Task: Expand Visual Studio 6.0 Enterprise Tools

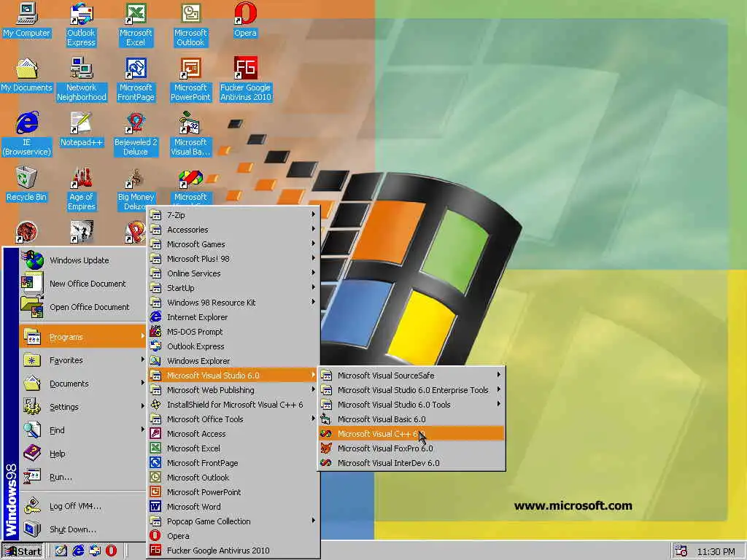Action: click(x=411, y=390)
